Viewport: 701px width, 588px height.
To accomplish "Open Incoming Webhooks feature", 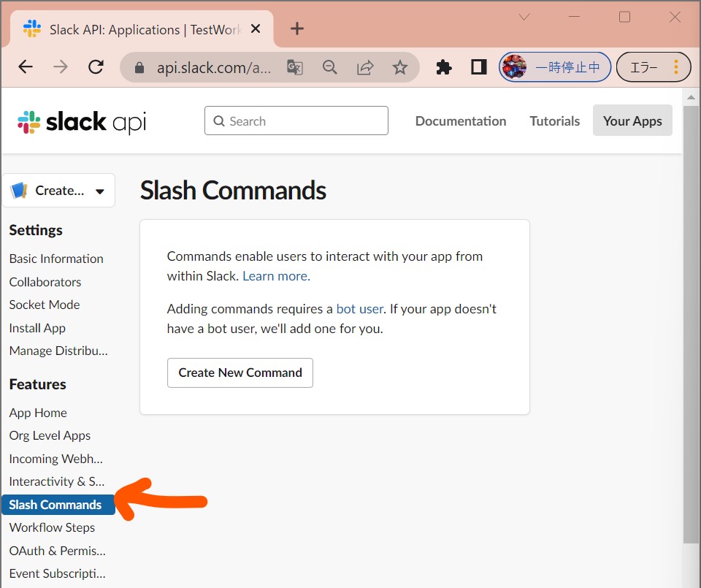I will (56, 458).
